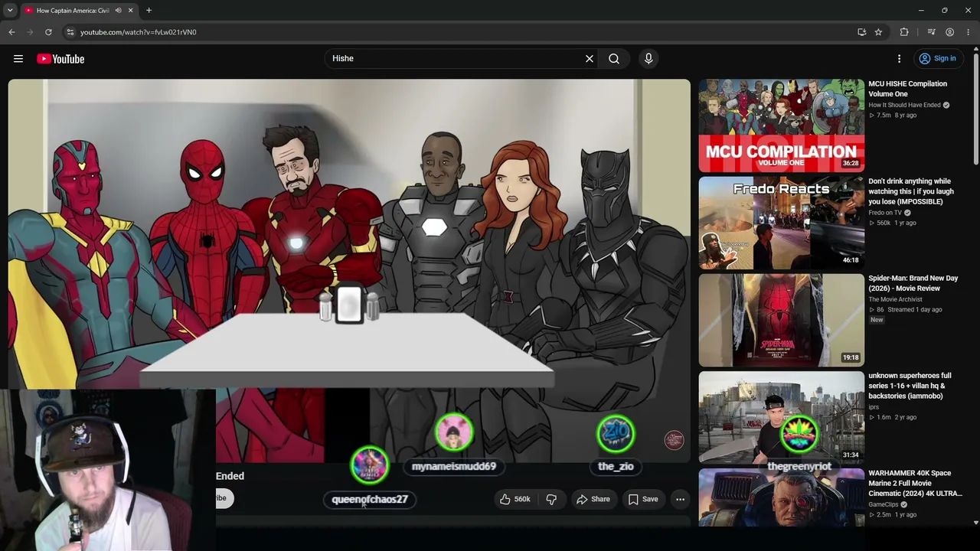Image resolution: width=980 pixels, height=551 pixels.
Task: Open the MCU Compilation Volume One thumbnail
Action: [781, 126]
